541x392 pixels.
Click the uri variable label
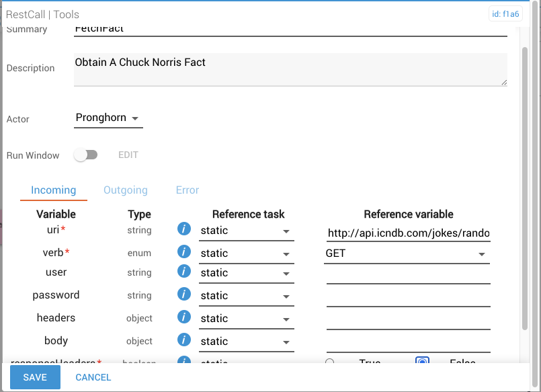pos(53,229)
